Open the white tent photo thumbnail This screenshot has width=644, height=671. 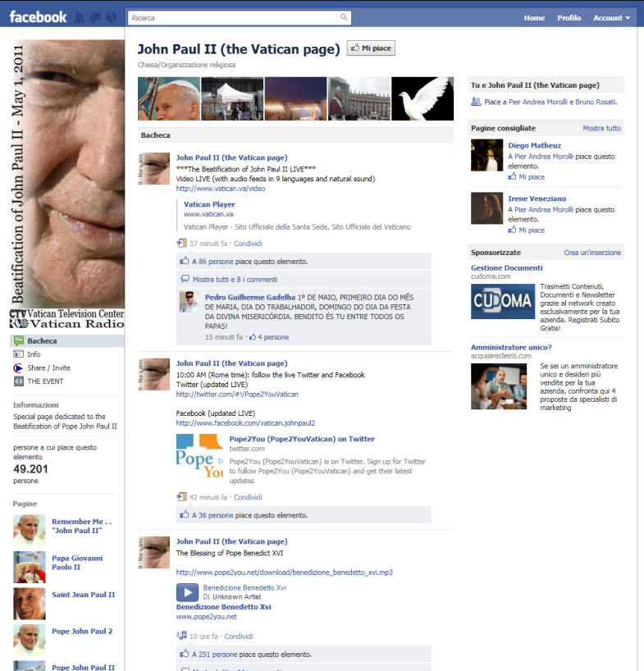tap(232, 99)
